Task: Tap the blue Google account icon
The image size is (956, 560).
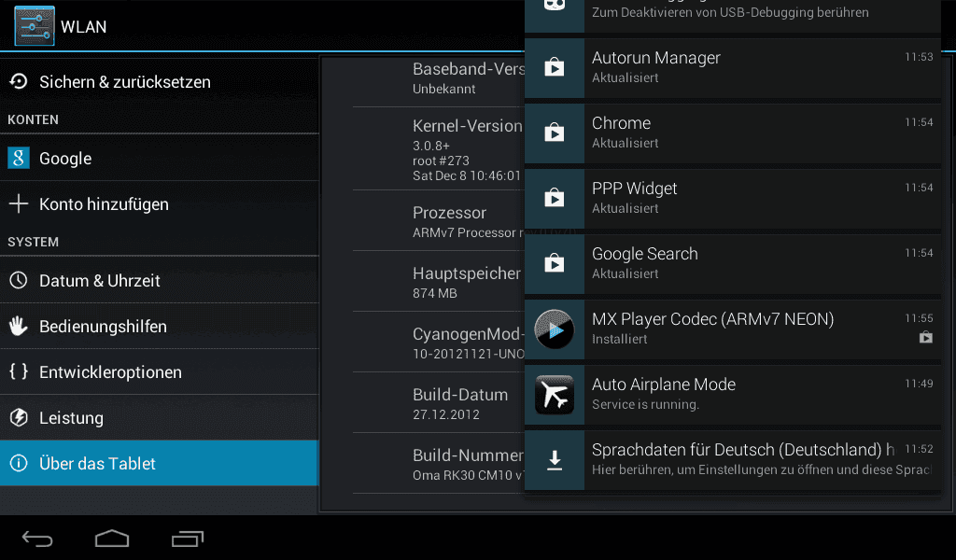Action: [19, 158]
